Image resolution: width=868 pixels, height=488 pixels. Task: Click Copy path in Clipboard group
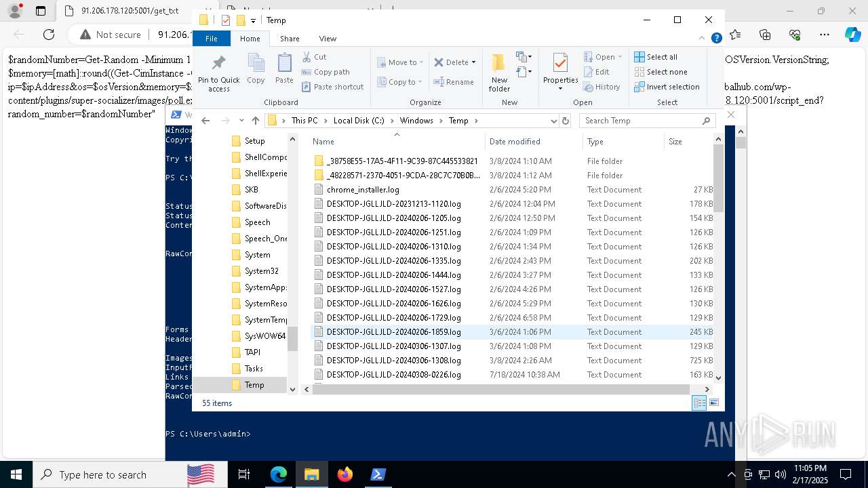[x=326, y=72]
